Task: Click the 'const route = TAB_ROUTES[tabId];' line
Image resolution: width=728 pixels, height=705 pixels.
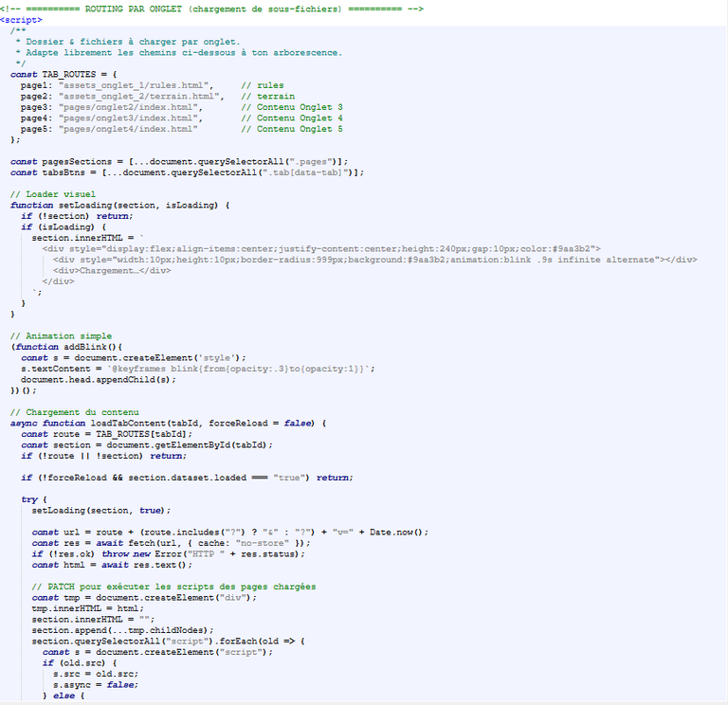Action: (x=106, y=434)
